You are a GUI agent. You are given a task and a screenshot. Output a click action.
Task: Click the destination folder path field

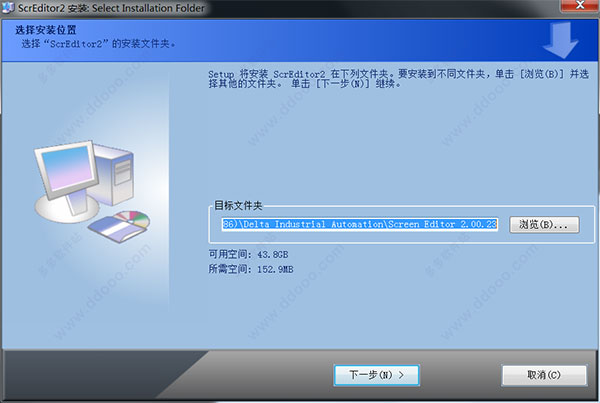coord(359,224)
